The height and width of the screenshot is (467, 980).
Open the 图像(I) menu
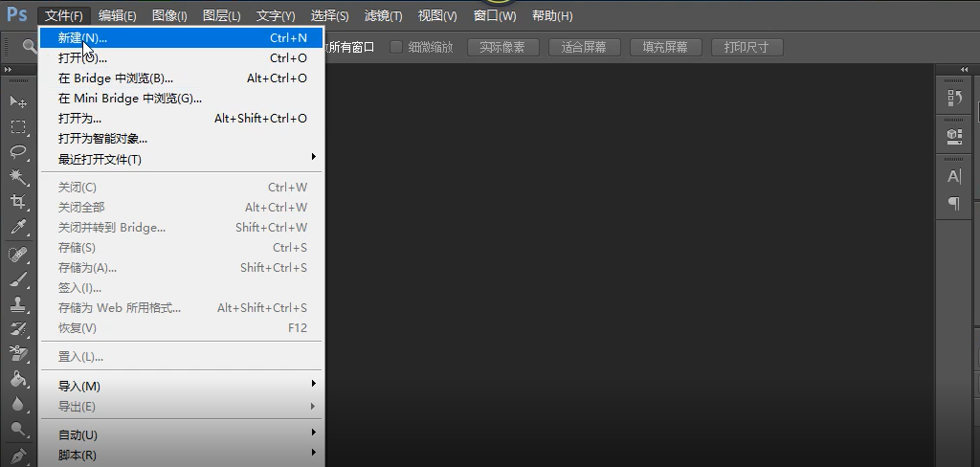[x=169, y=15]
